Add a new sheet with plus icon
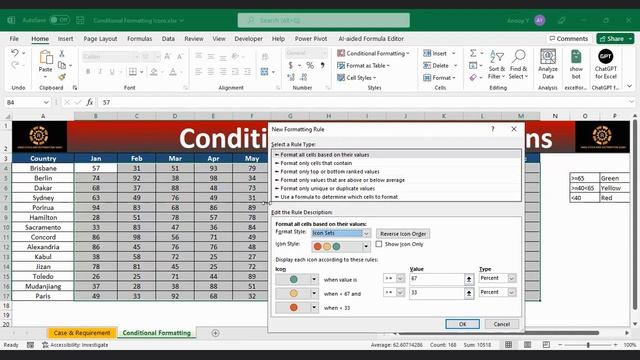 [216, 333]
